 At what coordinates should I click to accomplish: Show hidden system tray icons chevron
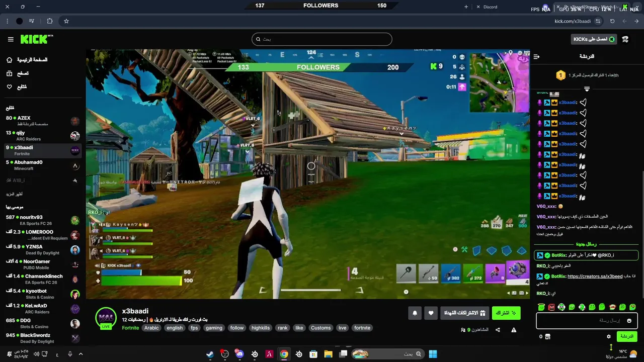(80, 354)
